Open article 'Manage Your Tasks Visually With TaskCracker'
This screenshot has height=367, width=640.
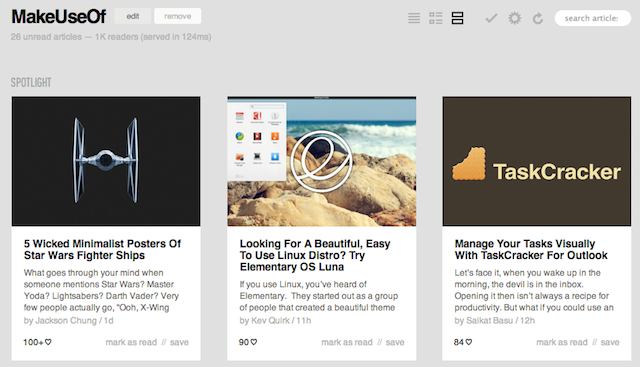531,249
